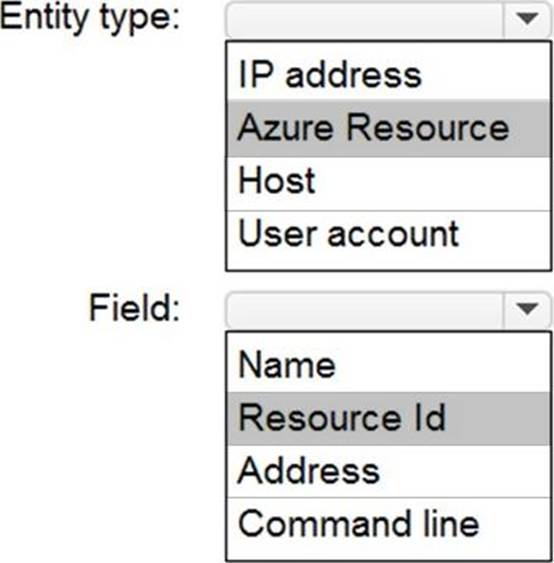The height and width of the screenshot is (563, 554).
Task: Click the highlighted field list row
Action: [x=389, y=418]
